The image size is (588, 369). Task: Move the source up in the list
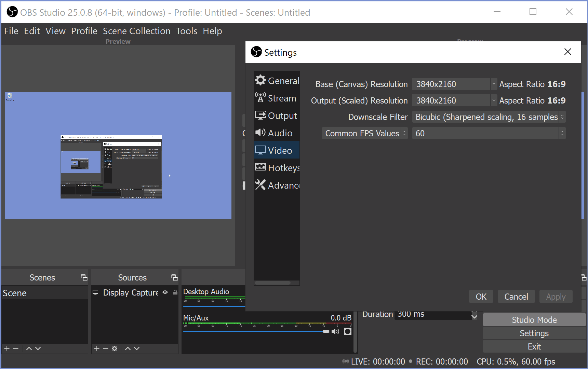click(x=128, y=348)
